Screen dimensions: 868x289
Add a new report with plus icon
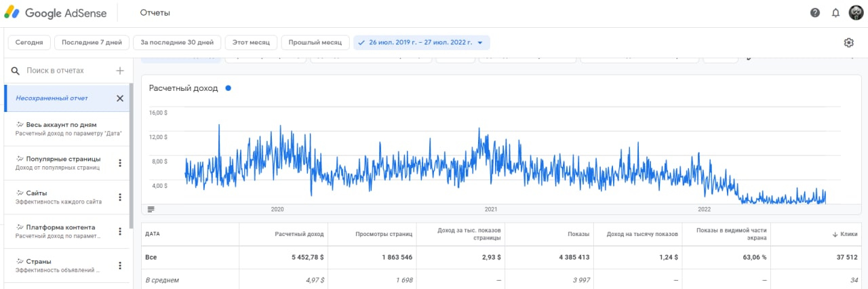coord(120,71)
